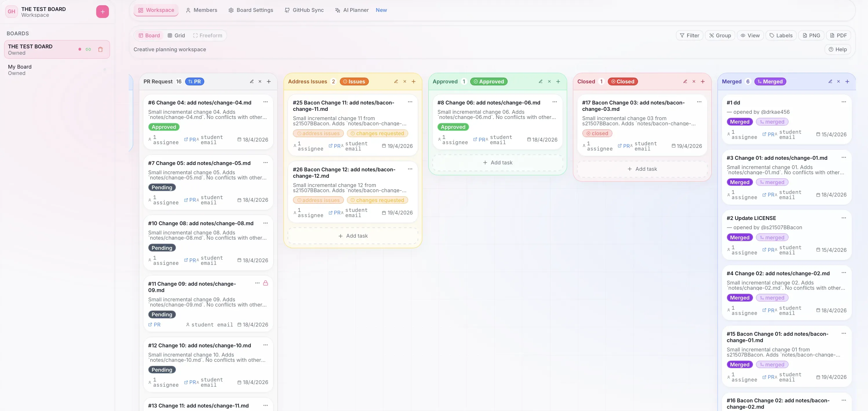This screenshot has width=868, height=411.
Task: Click the link icon on THE TEST BOARD
Action: click(88, 49)
